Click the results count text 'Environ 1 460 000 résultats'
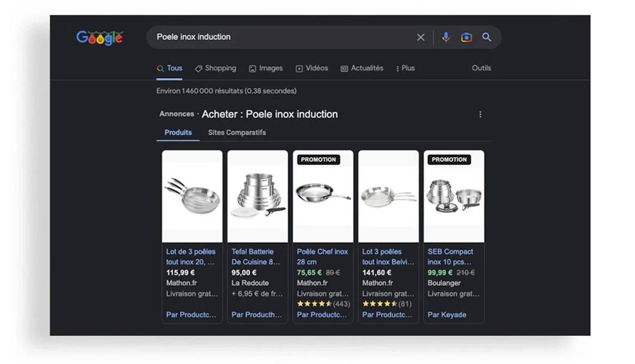This screenshot has width=635, height=364. 226,91
